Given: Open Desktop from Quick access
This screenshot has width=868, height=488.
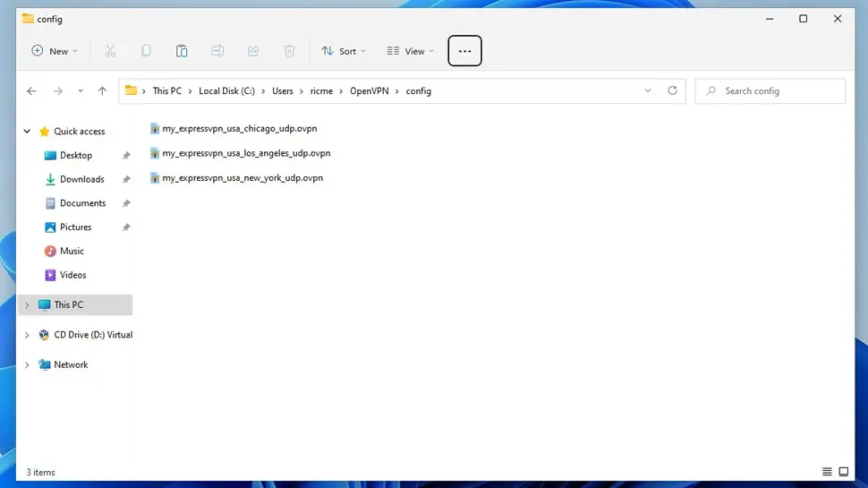Looking at the screenshot, I should click(x=76, y=155).
